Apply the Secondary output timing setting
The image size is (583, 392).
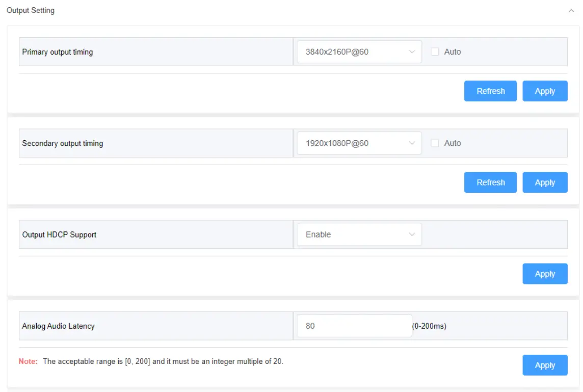545,182
